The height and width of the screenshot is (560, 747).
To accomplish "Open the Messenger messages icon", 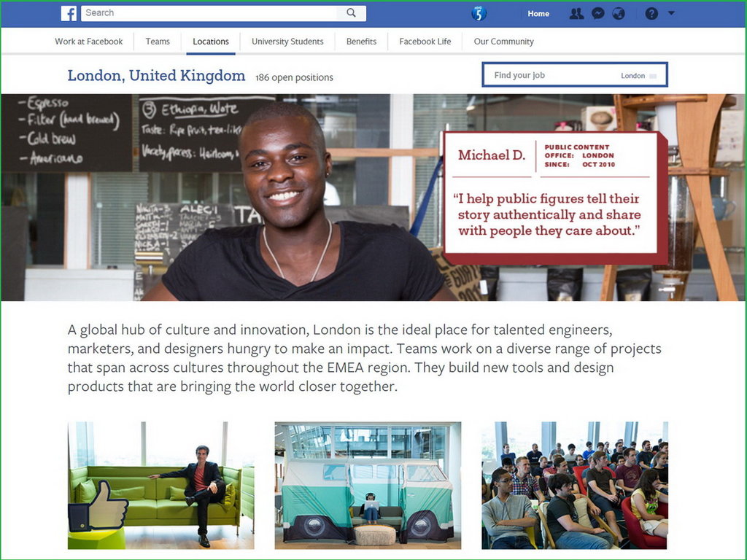I will click(x=598, y=13).
